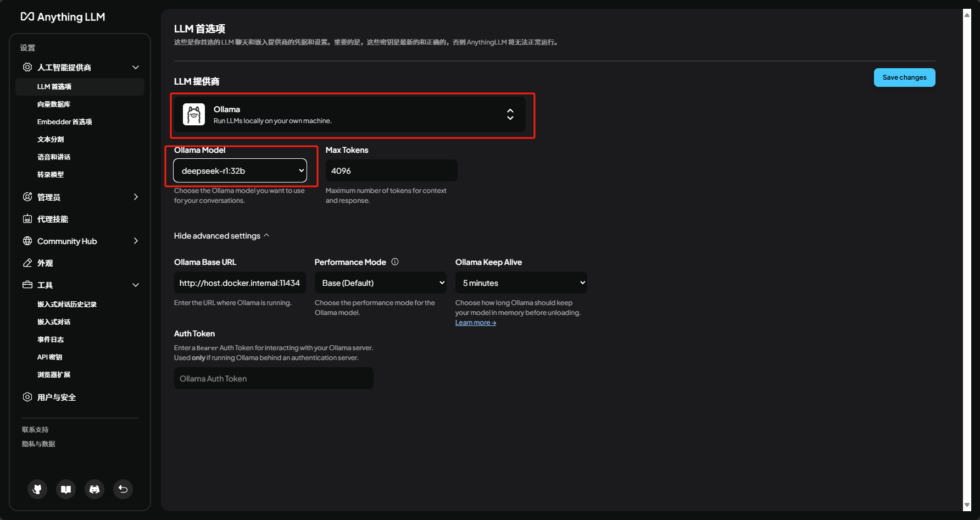Click the Anything LLM logo

tap(63, 17)
